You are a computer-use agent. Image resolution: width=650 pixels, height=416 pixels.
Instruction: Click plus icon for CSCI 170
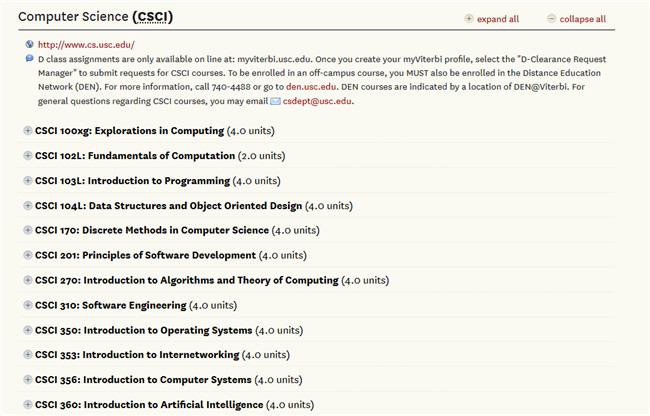(27, 230)
